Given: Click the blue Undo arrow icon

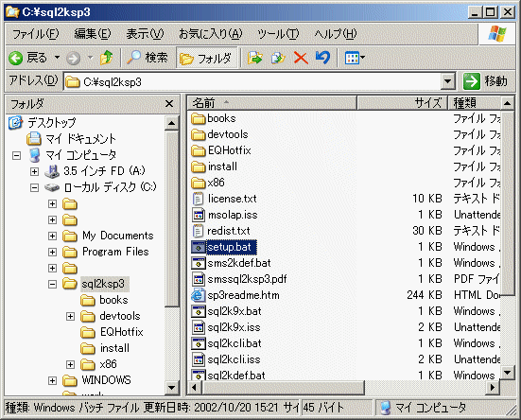Looking at the screenshot, I should pyautogui.click(x=322, y=58).
